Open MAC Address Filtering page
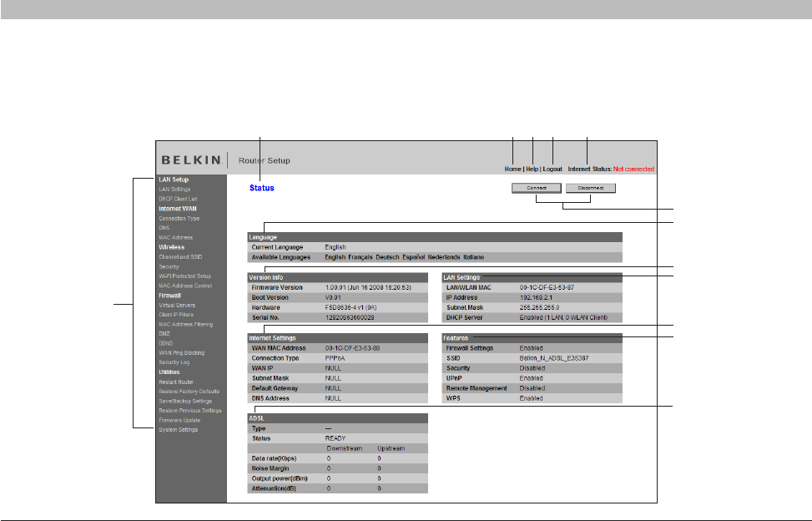Viewport: 812px width, 521px height. pyautogui.click(x=185, y=325)
